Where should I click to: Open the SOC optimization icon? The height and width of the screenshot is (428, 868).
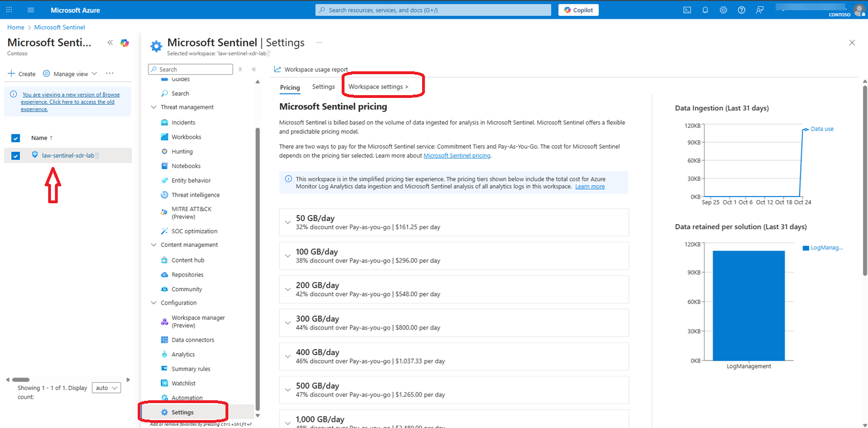tap(164, 231)
